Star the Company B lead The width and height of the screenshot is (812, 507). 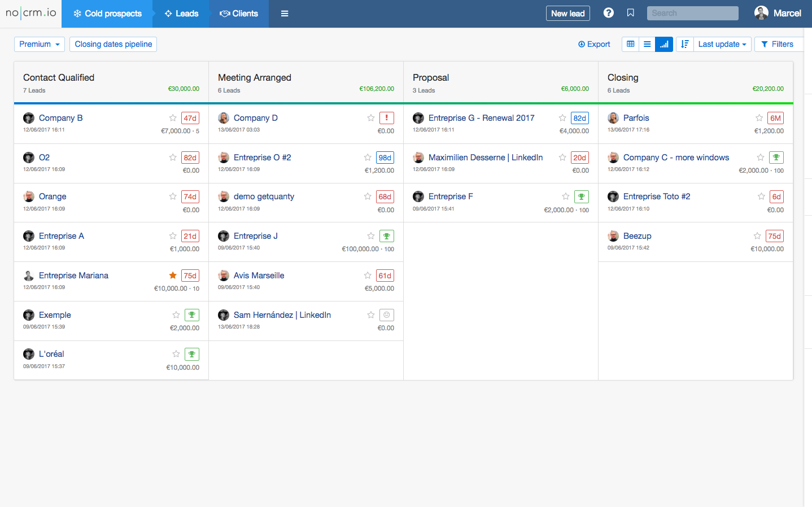(173, 118)
